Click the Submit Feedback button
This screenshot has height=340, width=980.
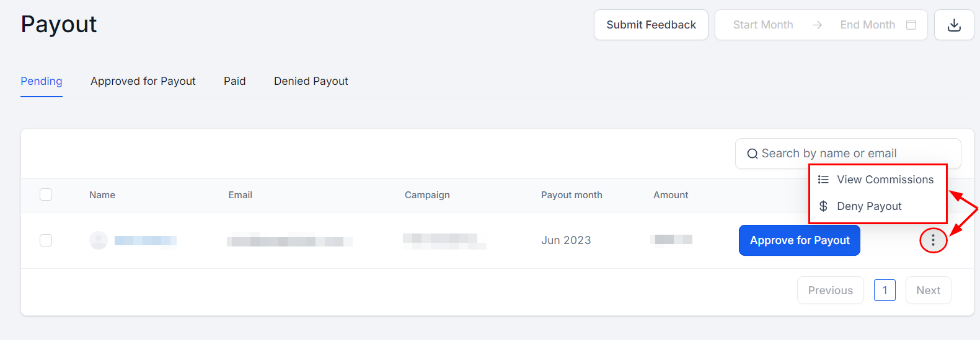[x=651, y=25]
